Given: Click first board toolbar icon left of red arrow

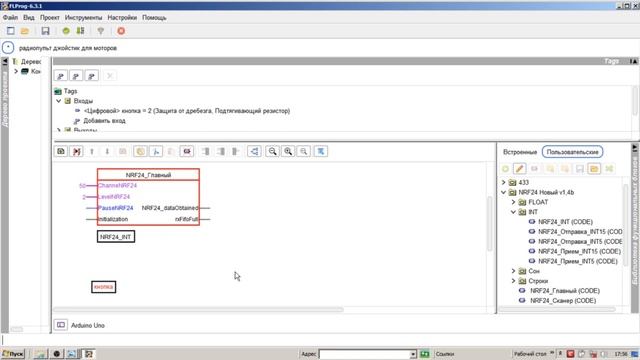Looking at the screenshot, I should click(x=61, y=151).
